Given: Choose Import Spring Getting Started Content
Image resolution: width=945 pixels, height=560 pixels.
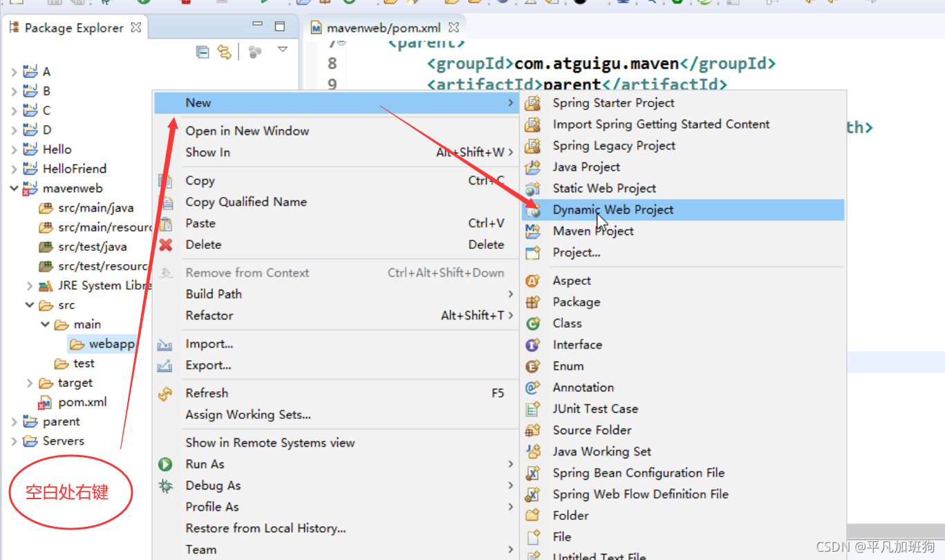Looking at the screenshot, I should click(x=683, y=124).
